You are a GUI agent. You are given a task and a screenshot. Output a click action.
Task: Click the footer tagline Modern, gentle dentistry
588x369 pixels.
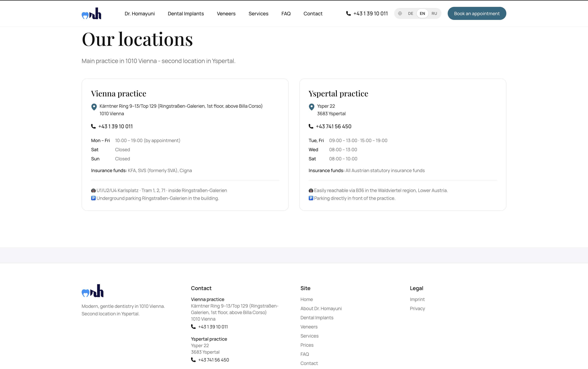[x=123, y=310]
